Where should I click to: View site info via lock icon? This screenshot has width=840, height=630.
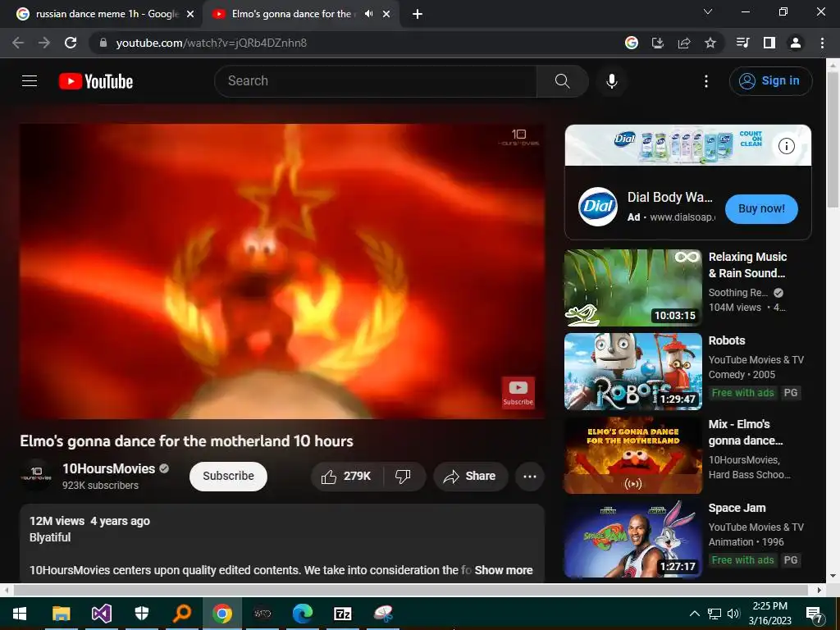pos(103,43)
